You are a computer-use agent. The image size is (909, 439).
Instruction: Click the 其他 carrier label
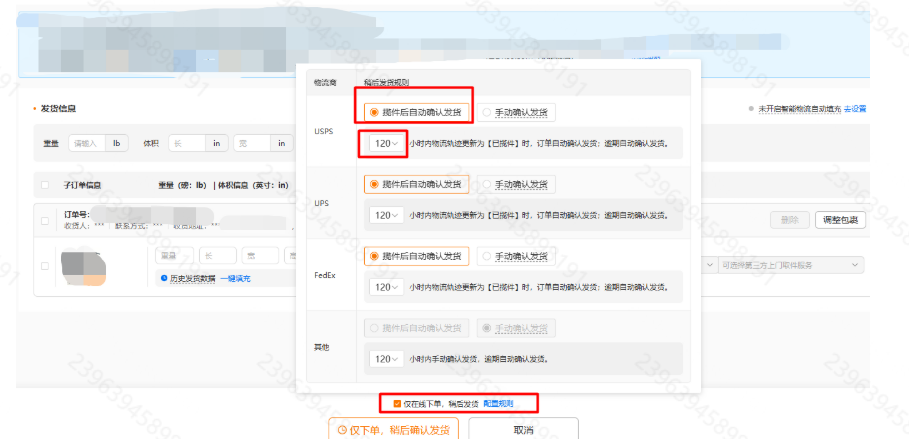coord(321,347)
